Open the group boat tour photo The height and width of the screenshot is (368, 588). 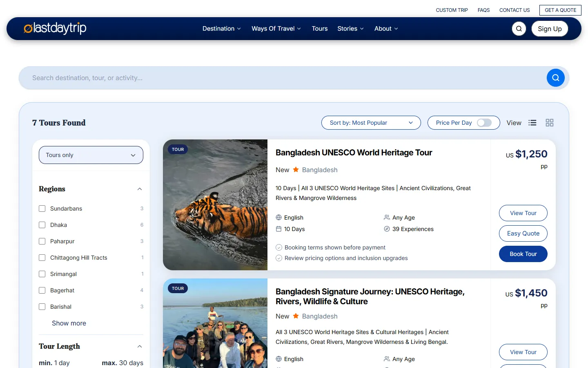(x=215, y=323)
